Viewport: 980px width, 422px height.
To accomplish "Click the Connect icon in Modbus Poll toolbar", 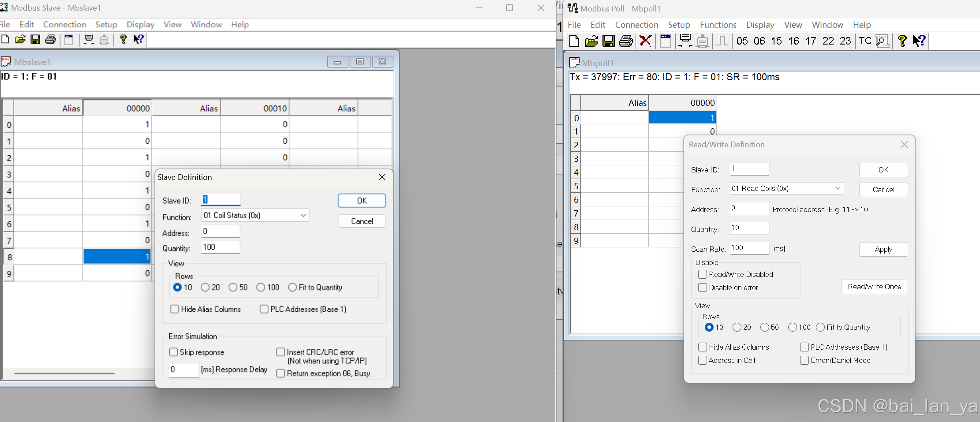I will (x=685, y=41).
